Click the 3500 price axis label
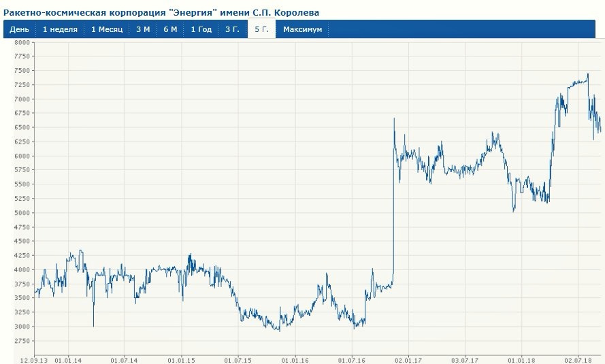Viewport: 605px width, 364px height. (x=22, y=298)
